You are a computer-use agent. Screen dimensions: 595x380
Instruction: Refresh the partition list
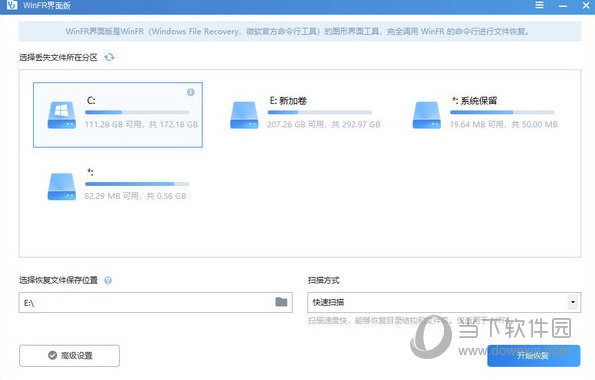click(109, 57)
